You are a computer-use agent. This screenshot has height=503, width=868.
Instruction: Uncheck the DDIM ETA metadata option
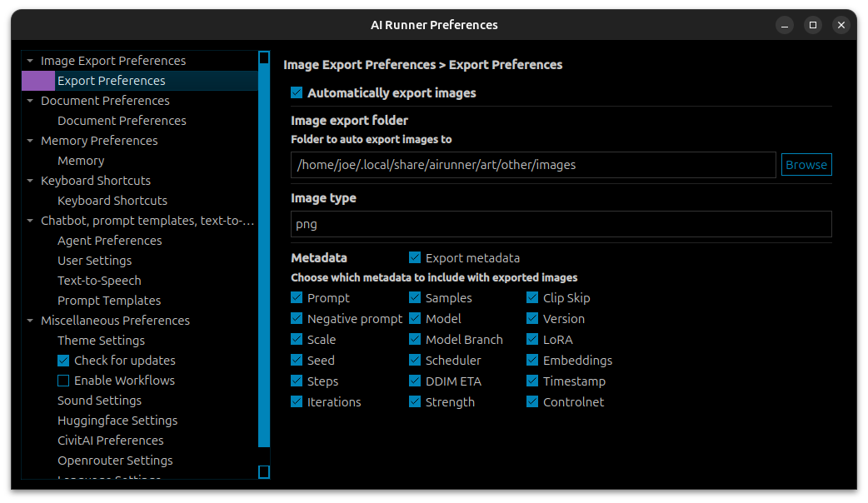415,381
